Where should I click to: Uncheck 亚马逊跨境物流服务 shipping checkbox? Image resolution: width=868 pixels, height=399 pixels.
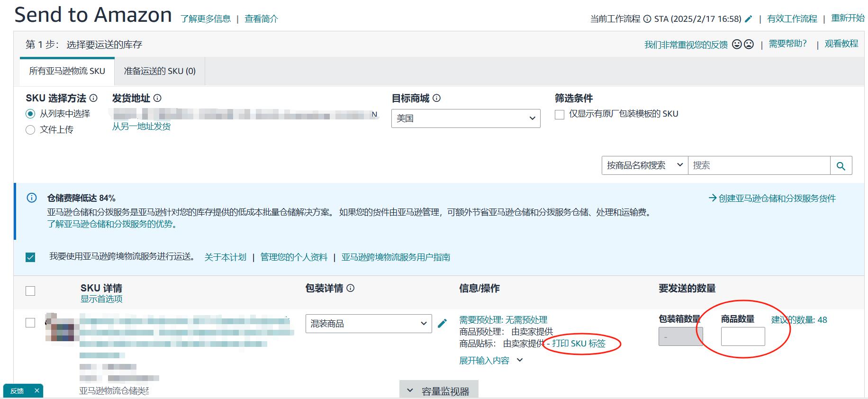click(x=30, y=257)
